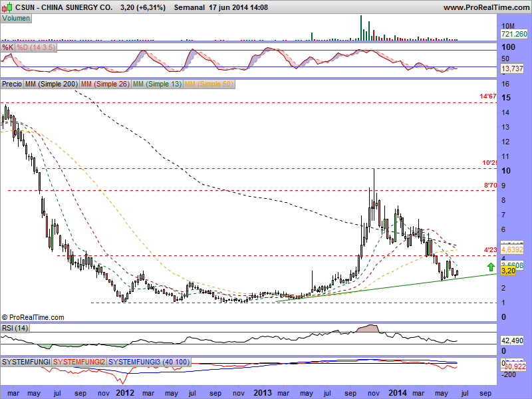Viewport: 532px width, 399px height.
Task: Click the 17 jun 2014 14:08 timestamp
Action: (x=239, y=7)
